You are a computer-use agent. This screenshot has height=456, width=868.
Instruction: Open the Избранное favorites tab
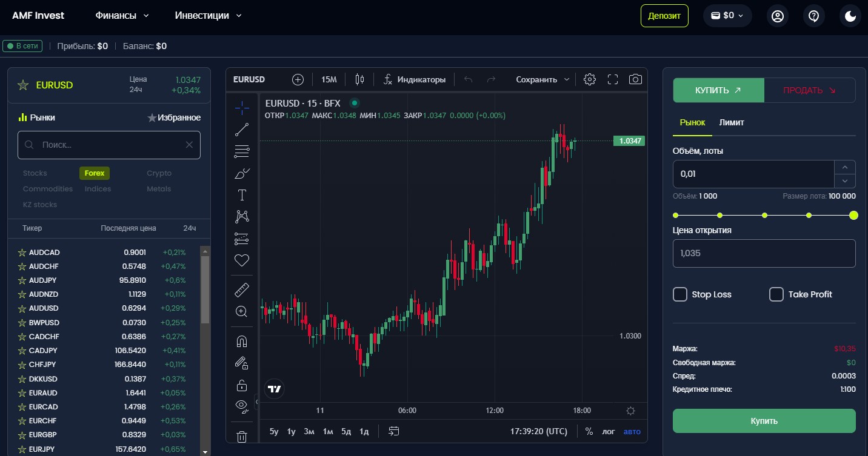click(174, 117)
